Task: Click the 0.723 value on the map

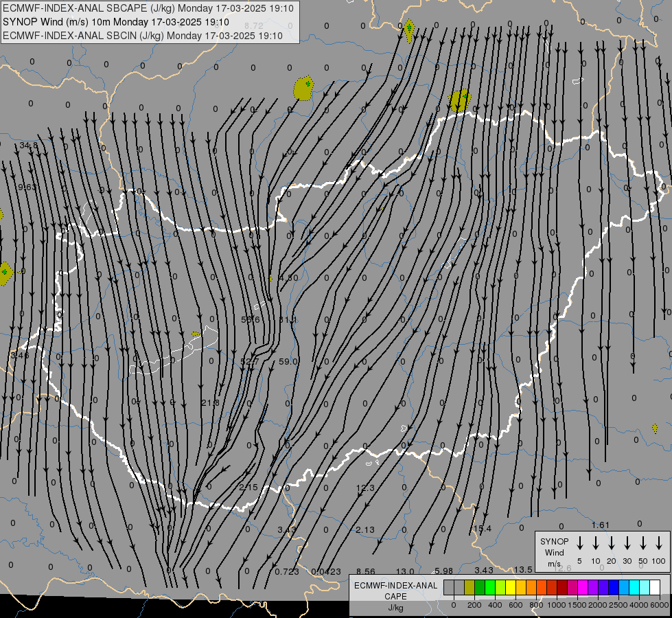Action: [287, 572]
